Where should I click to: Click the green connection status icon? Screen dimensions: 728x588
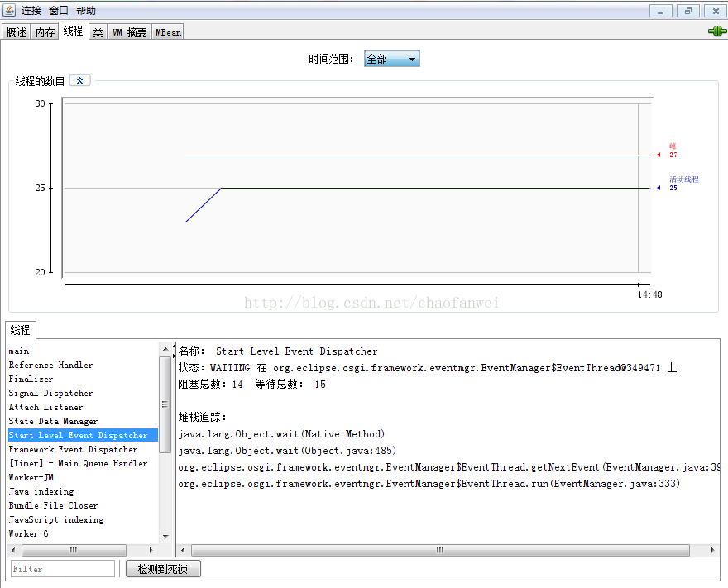point(717,31)
